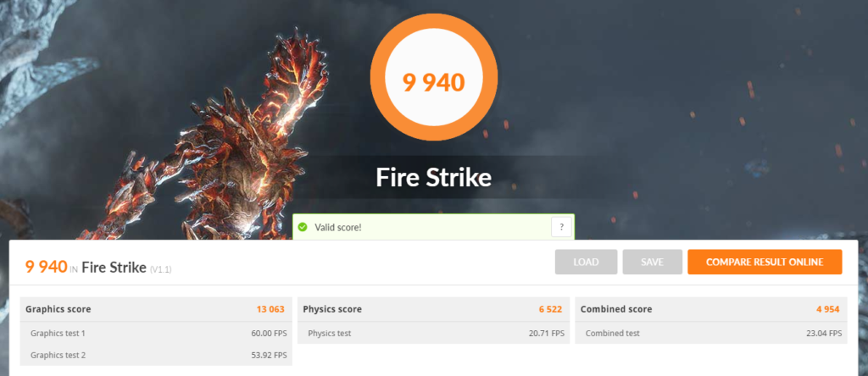Click the Physics score value 6 522
Screen dimensions: 868x376
coord(550,309)
